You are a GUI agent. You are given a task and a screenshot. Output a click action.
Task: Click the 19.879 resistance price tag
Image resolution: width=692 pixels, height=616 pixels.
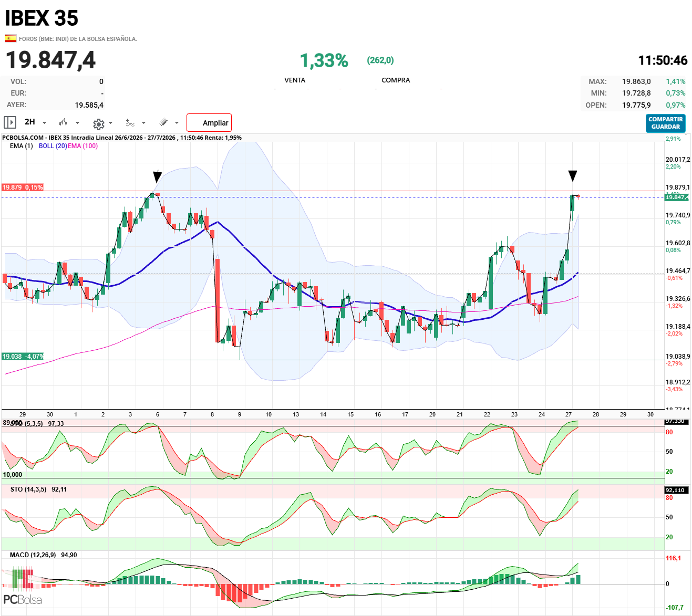coord(22,187)
